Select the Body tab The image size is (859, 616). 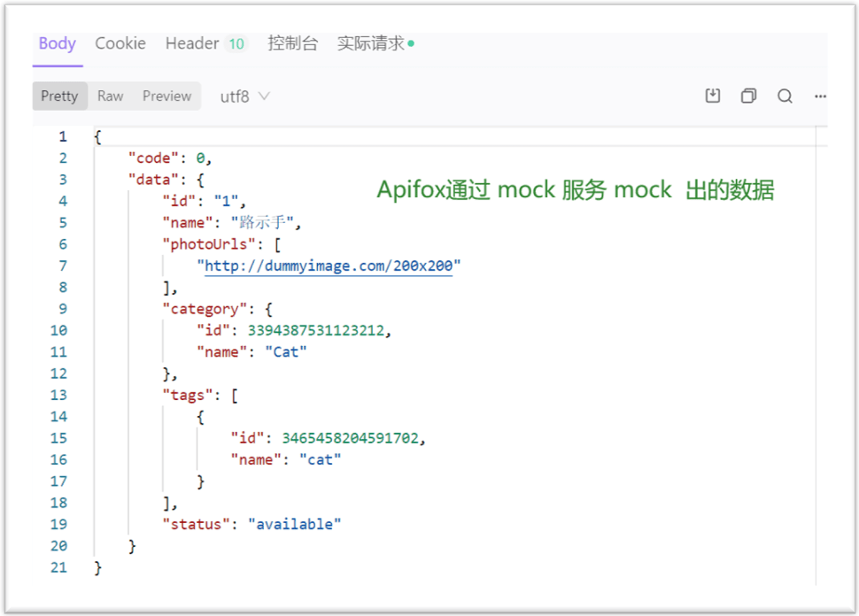(x=57, y=42)
